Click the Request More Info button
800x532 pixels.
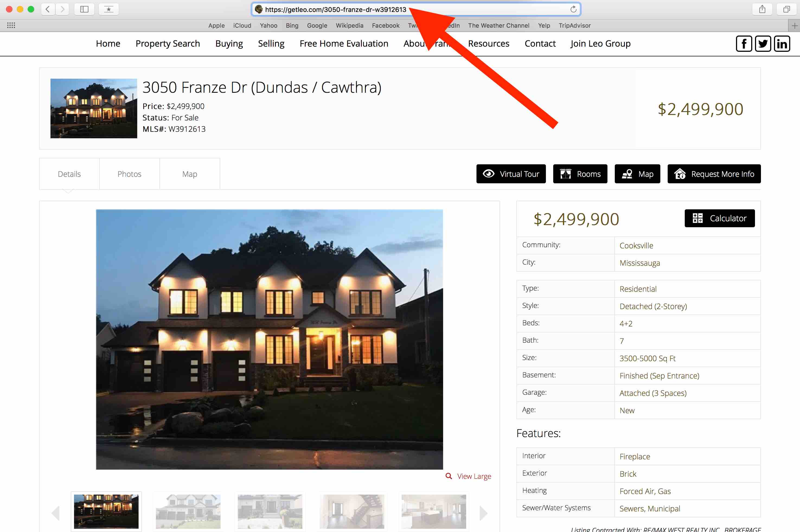tap(714, 174)
